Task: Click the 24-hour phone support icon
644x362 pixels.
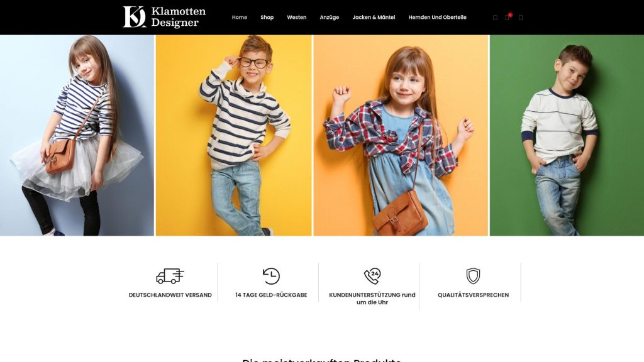Action: [x=372, y=277]
